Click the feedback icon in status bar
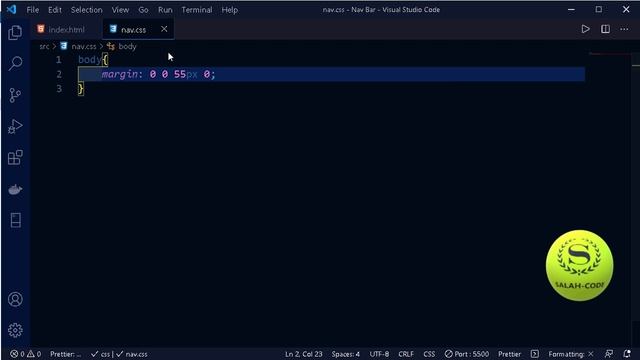The height and width of the screenshot is (360, 640). tap(609, 354)
